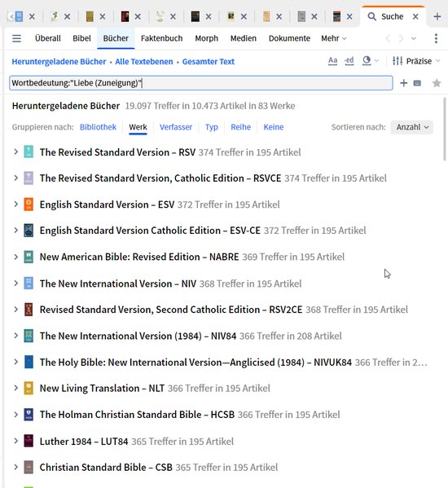
Task: Group results by Verfasser
Action: click(176, 127)
